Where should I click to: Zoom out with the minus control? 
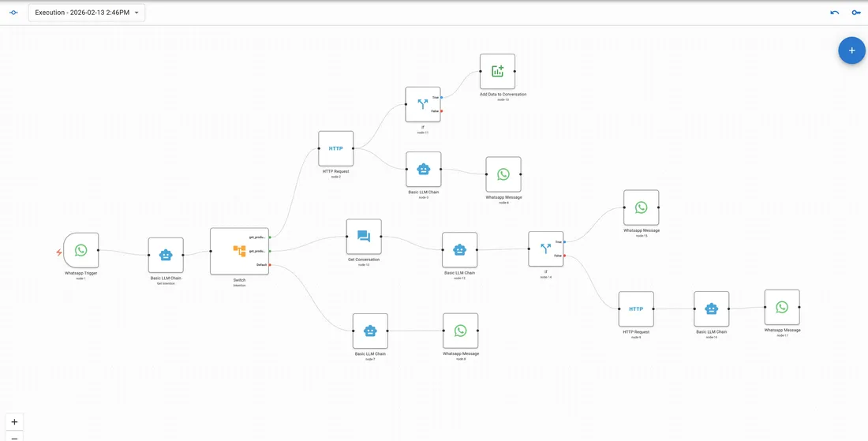point(14,437)
